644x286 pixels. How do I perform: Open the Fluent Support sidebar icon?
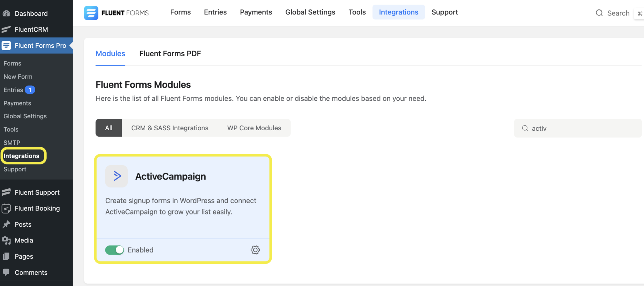pos(6,192)
